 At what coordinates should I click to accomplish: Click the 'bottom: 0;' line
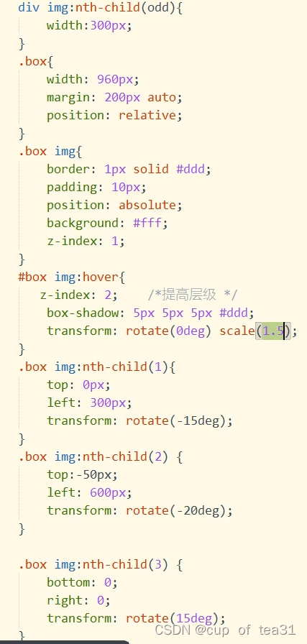(82, 582)
